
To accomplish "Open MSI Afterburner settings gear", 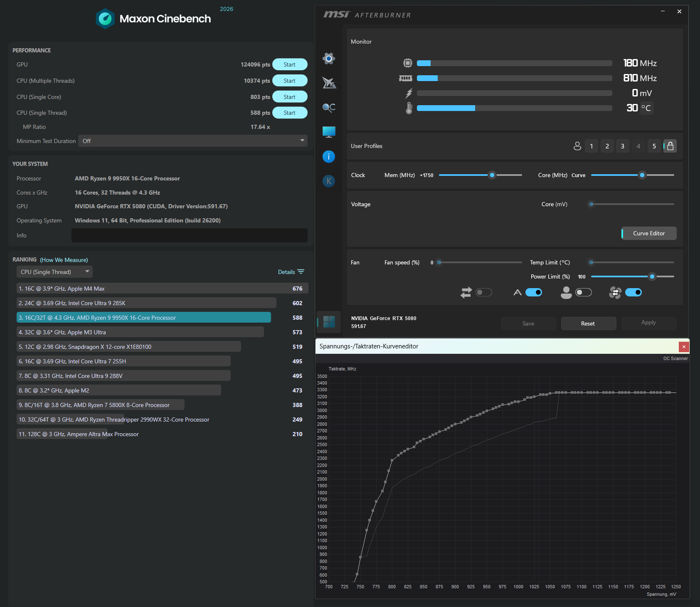I will (329, 59).
